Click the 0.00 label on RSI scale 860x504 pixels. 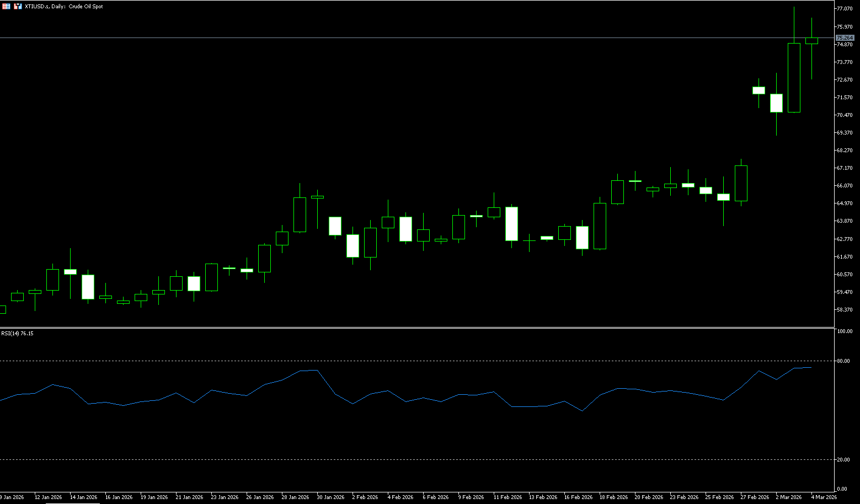842,489
